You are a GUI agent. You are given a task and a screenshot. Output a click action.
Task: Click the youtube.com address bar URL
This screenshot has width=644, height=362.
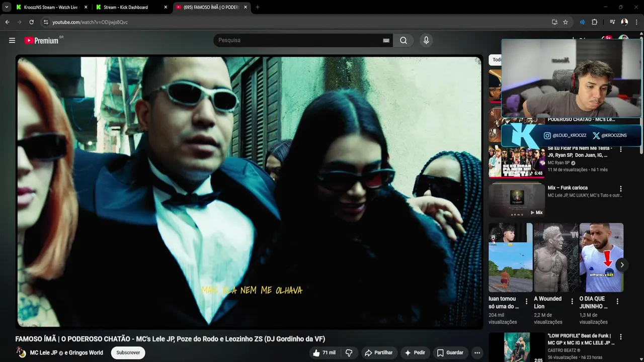tap(90, 22)
